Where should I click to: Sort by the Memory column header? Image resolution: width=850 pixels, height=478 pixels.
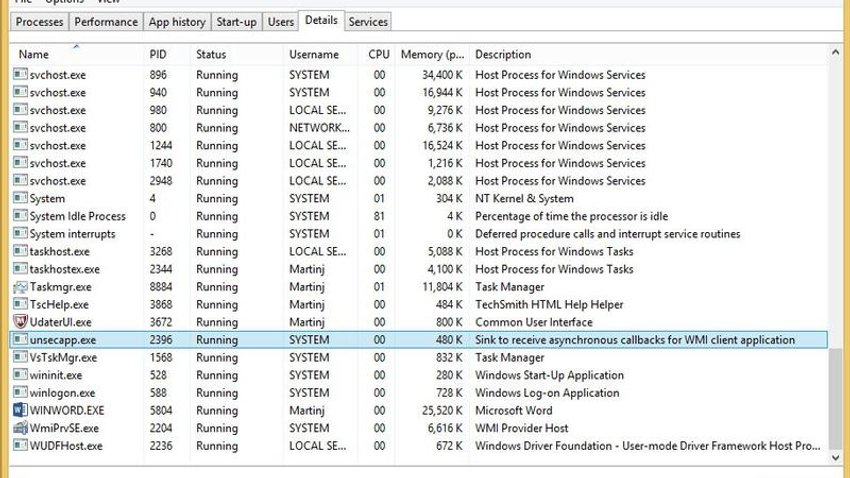433,54
